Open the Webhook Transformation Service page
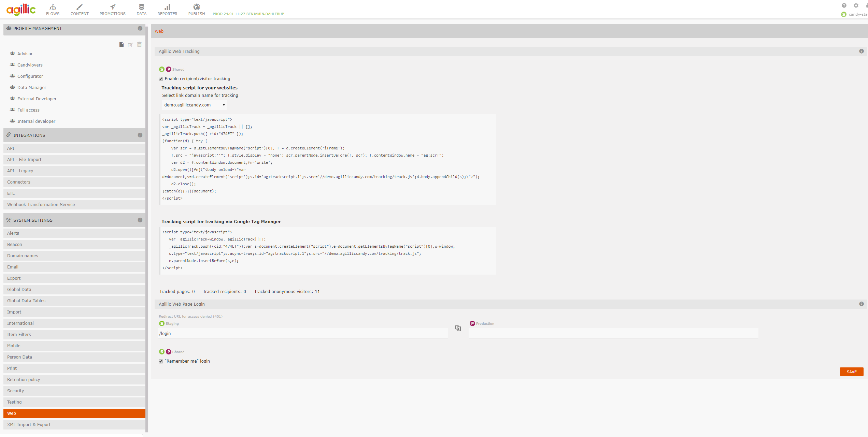868x437 pixels. 41,204
